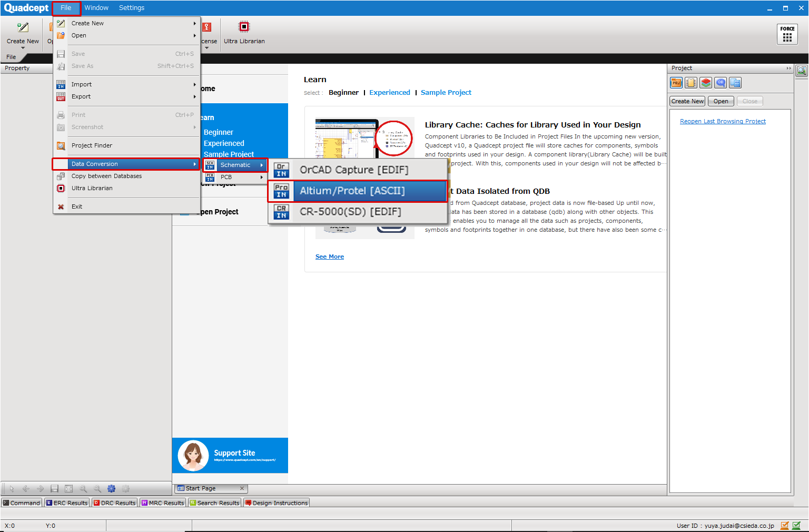809x532 pixels.
Task: Click the forward arrow in bottom toolbar
Action: point(40,489)
